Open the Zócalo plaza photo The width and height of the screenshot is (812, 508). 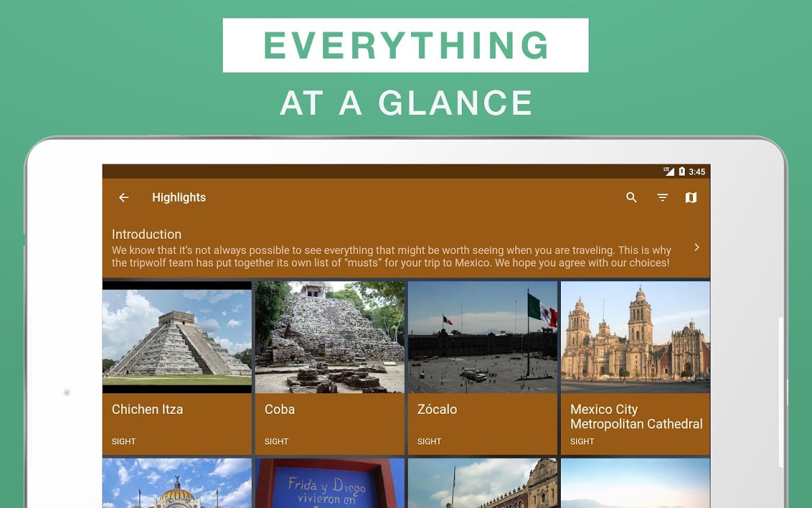pyautogui.click(x=483, y=337)
